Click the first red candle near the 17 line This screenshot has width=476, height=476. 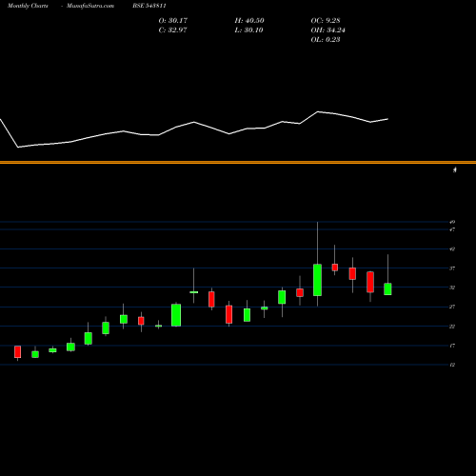tap(17, 352)
